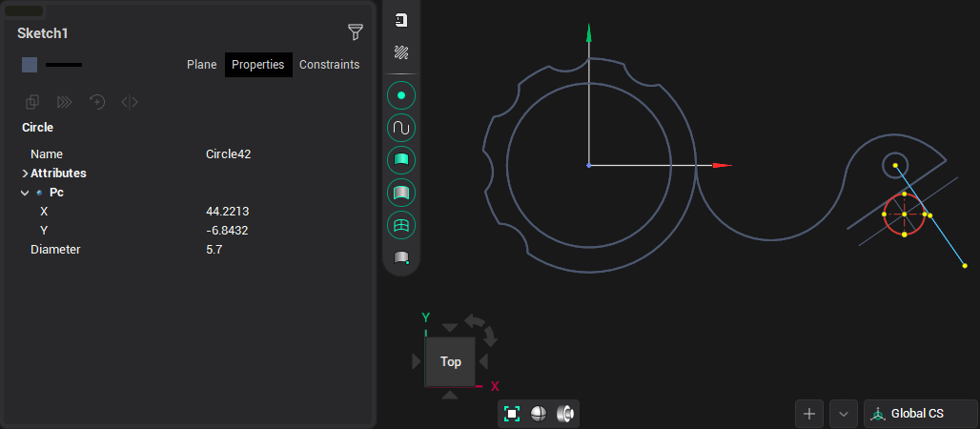Image resolution: width=980 pixels, height=429 pixels.
Task: Toggle the teal surface selection filter
Action: pyautogui.click(x=401, y=160)
